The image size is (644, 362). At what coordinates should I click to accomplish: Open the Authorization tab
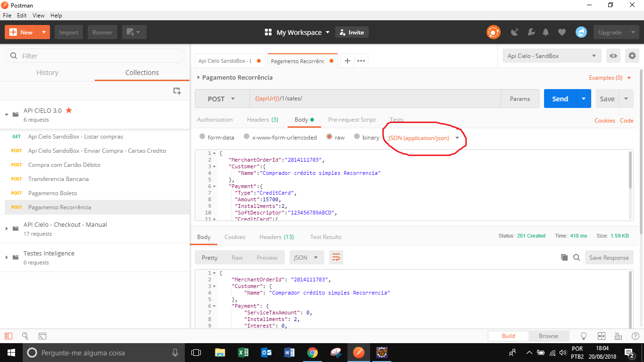click(x=215, y=120)
